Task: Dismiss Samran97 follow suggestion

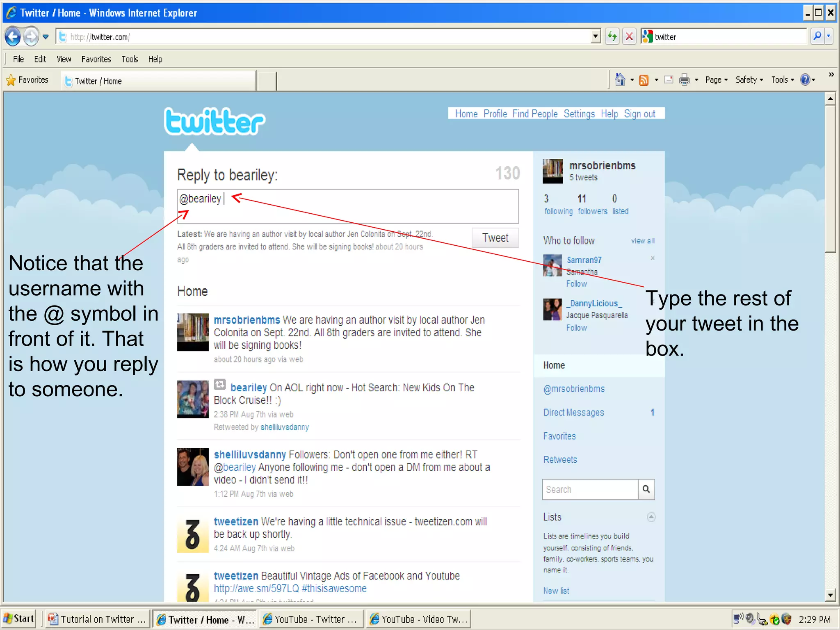Action: click(x=653, y=258)
